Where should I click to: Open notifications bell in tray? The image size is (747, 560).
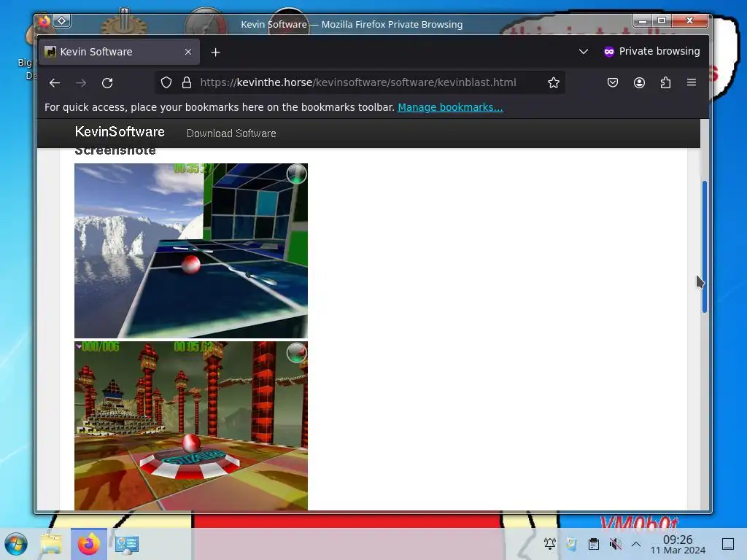[550, 543]
